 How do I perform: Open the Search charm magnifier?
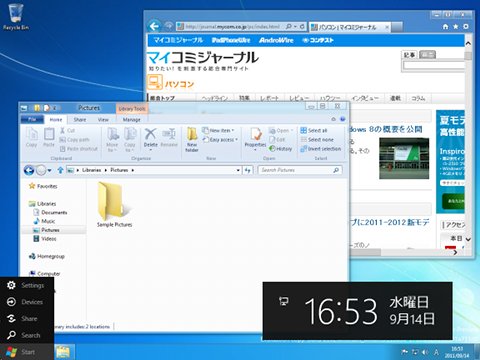(x=11, y=335)
